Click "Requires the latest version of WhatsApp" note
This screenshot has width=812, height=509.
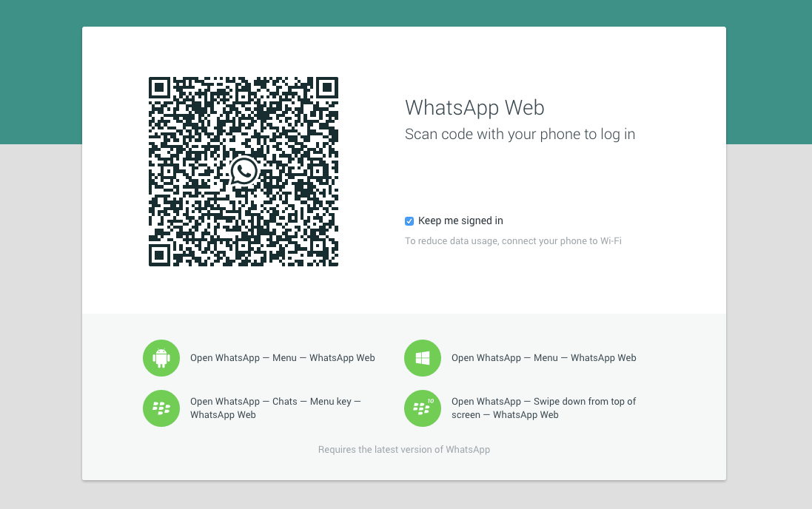404,450
